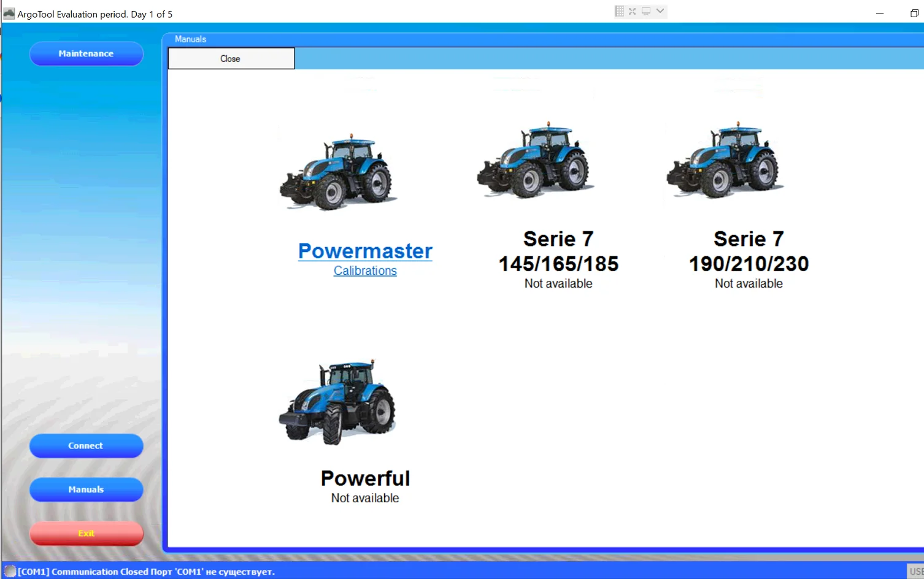
Task: Click the monitor display icon in top toolbar
Action: point(646,11)
